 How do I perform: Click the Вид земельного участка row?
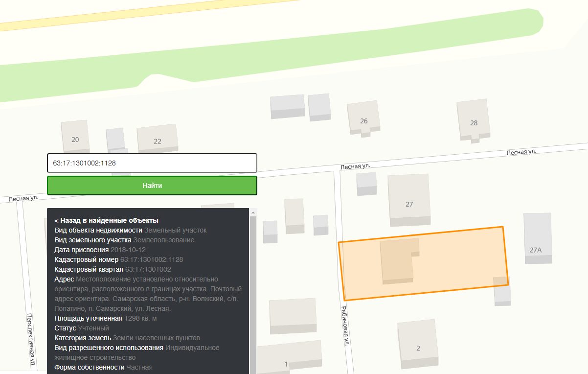[x=124, y=240]
